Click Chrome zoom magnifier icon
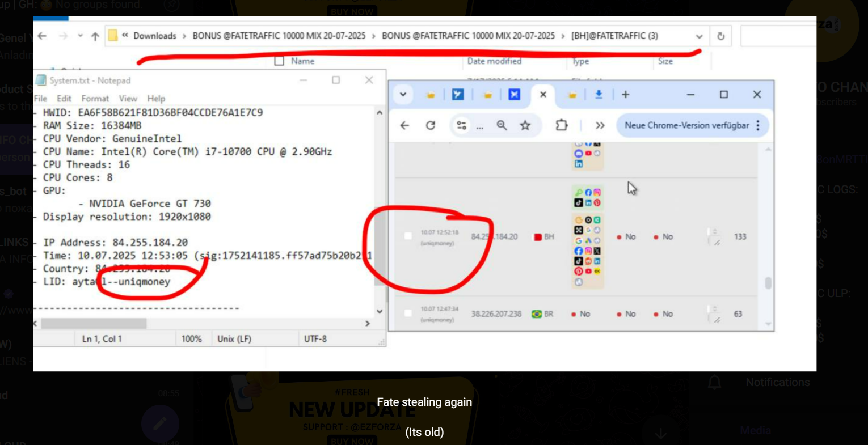 click(x=502, y=125)
